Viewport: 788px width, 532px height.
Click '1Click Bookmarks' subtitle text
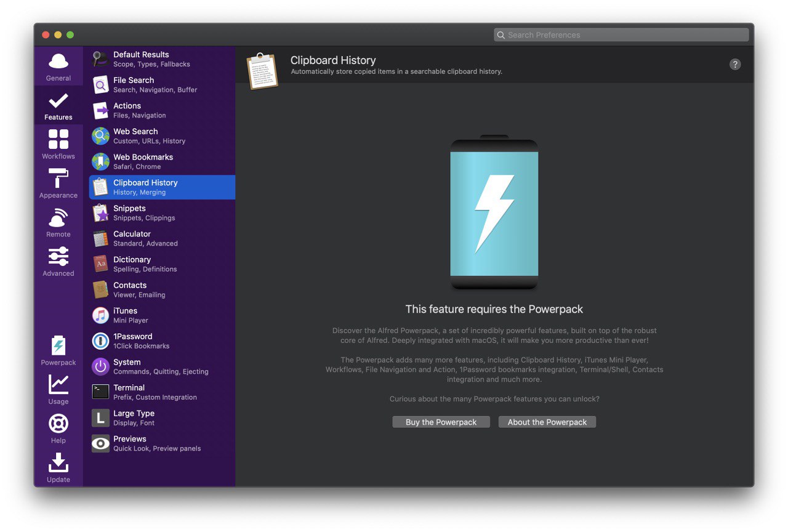pos(141,346)
